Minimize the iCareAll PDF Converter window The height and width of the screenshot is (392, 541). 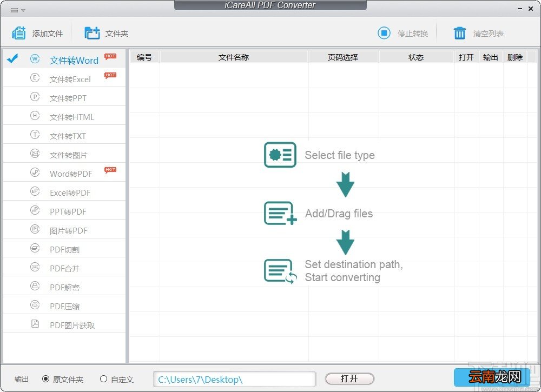519,9
